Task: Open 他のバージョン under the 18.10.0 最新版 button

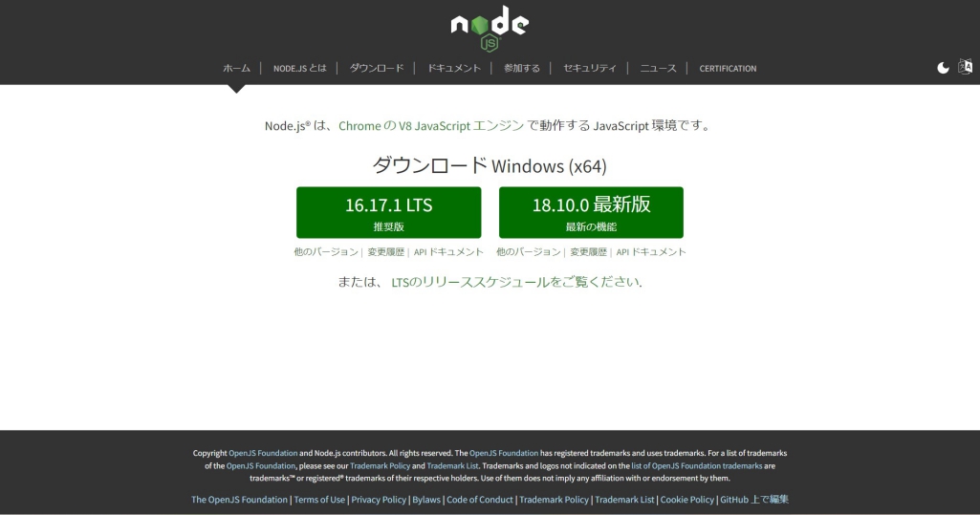Action: pos(528,251)
